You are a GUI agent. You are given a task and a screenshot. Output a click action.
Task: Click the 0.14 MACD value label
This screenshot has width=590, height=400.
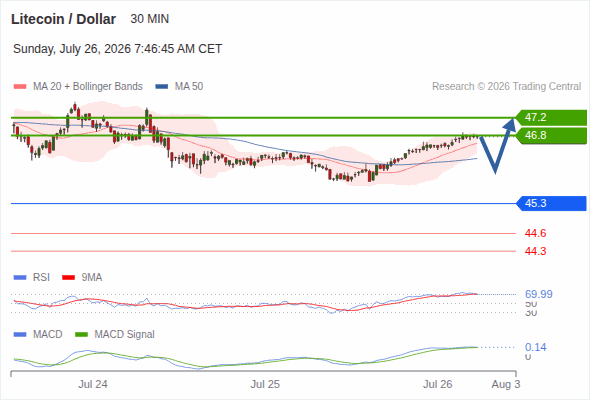(536, 347)
